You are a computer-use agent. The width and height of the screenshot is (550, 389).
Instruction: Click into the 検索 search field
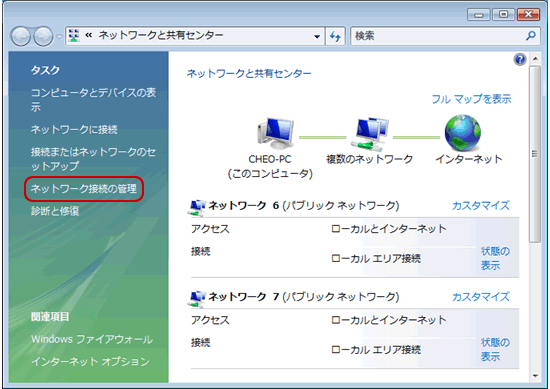[x=438, y=36]
